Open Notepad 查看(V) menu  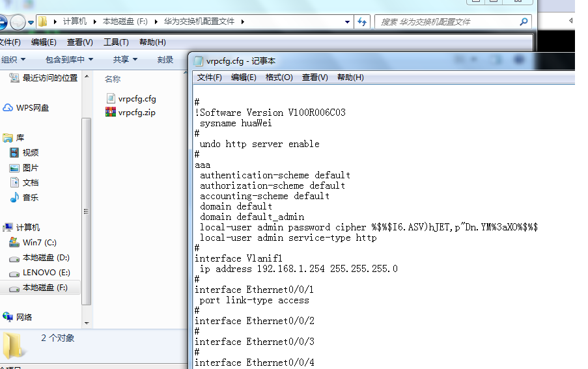[315, 77]
